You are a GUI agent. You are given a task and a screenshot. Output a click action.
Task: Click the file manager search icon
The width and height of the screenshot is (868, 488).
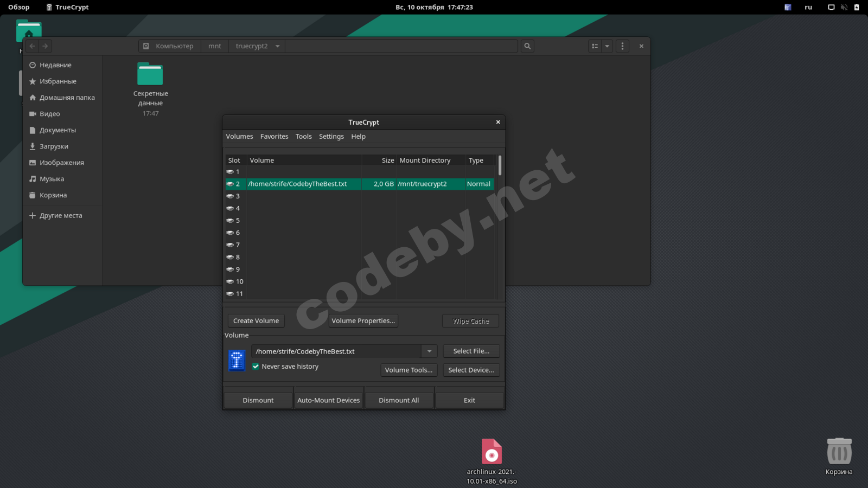[x=527, y=46]
